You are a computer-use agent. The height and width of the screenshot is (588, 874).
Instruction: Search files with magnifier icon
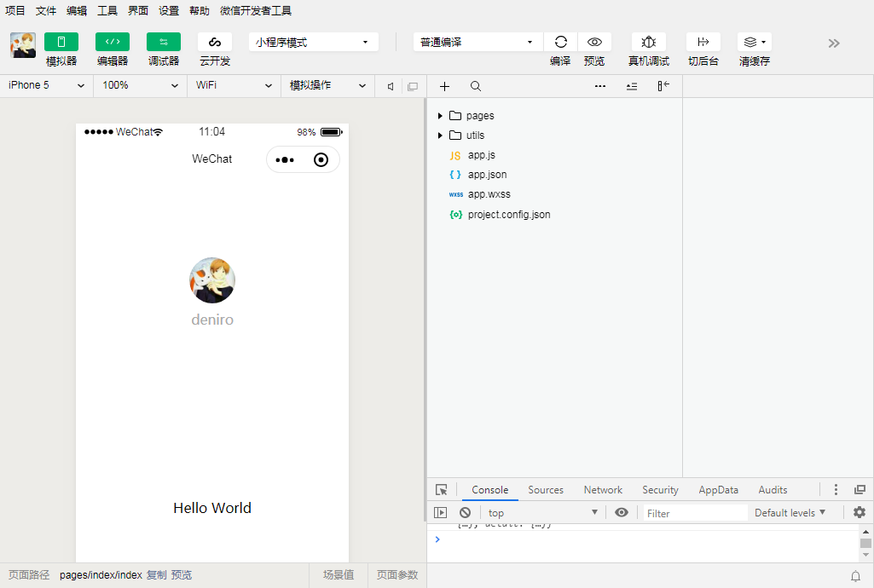click(476, 86)
